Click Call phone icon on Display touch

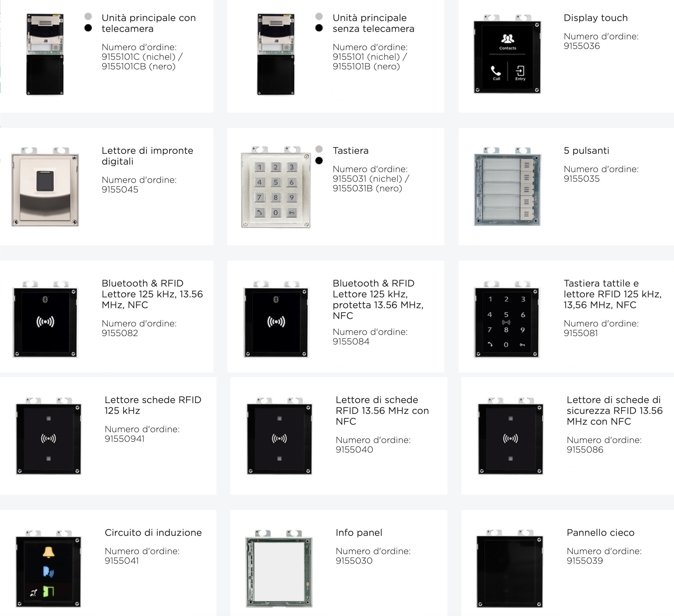point(496,71)
